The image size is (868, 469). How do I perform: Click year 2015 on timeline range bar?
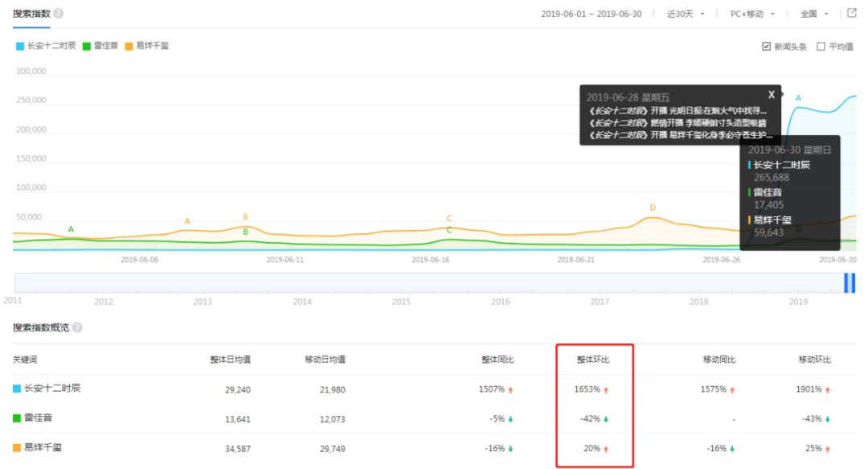[x=401, y=302]
